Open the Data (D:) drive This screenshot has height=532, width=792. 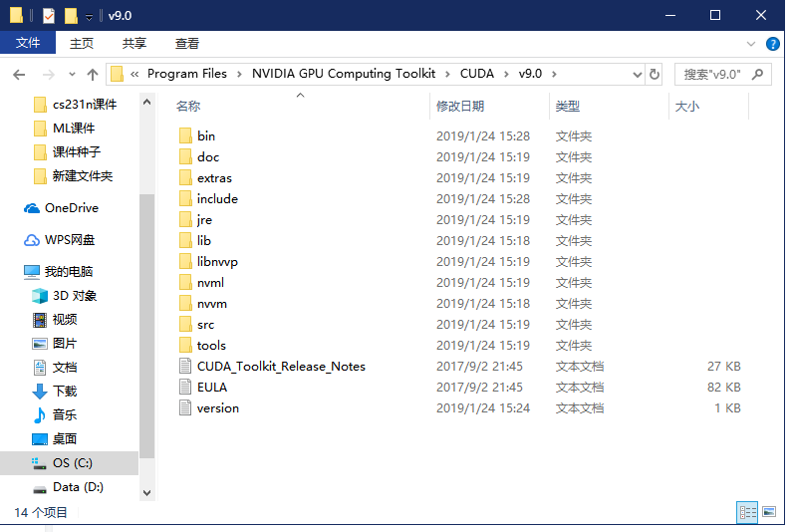(68, 487)
